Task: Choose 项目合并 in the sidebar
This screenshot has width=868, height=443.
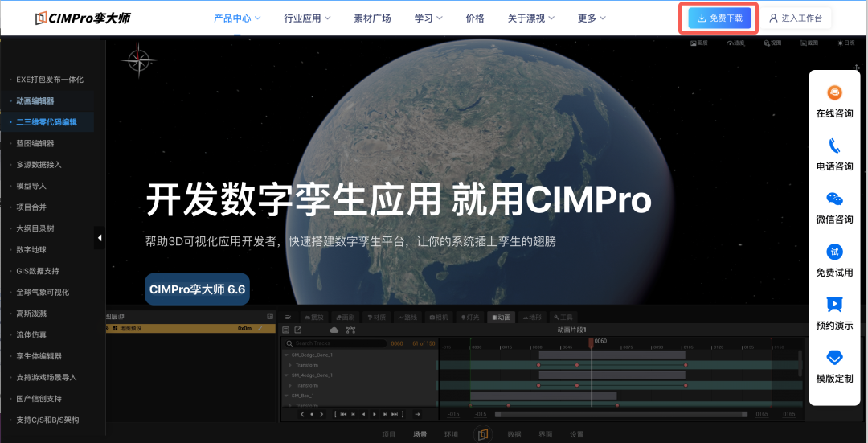Action: click(x=31, y=207)
